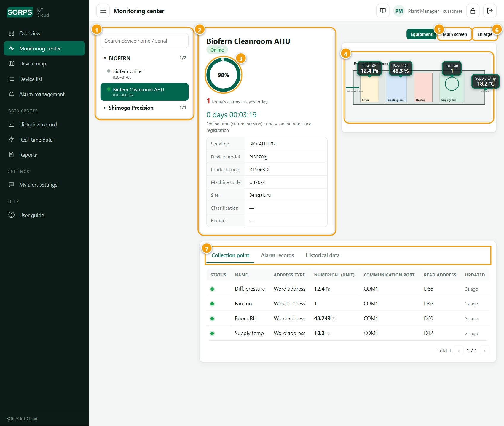Toggle the hamburger sidebar menu button
Screen dimensions: 504x426
(x=103, y=11)
